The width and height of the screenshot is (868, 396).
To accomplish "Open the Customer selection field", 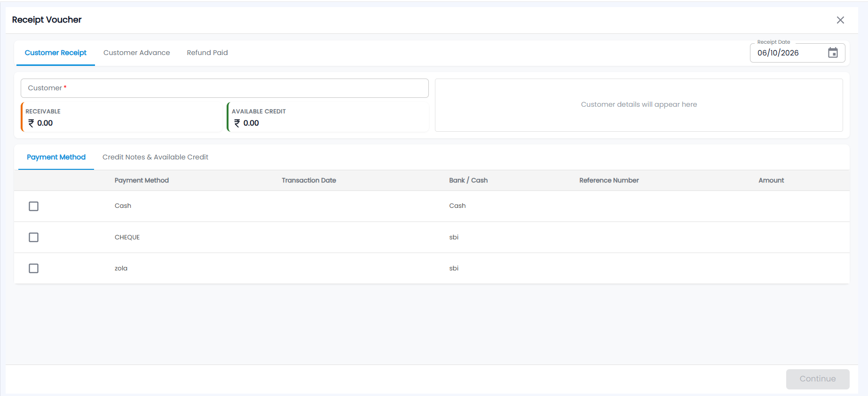I will [x=225, y=88].
